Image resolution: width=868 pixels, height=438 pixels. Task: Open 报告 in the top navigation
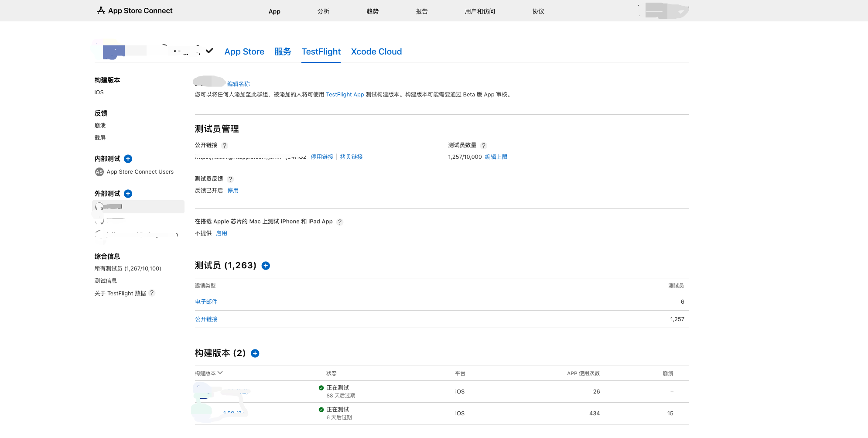pos(422,11)
